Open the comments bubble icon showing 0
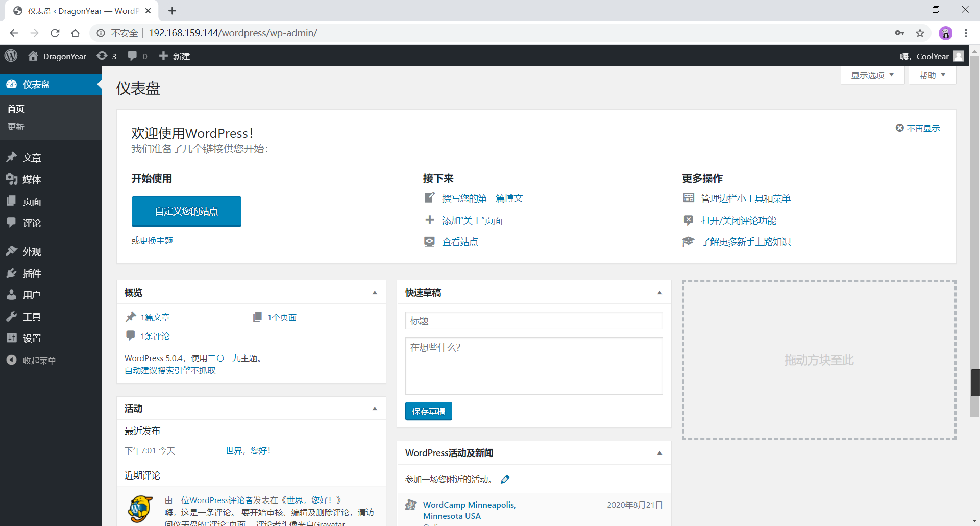Screen dimensions: 980x526 click(137, 56)
